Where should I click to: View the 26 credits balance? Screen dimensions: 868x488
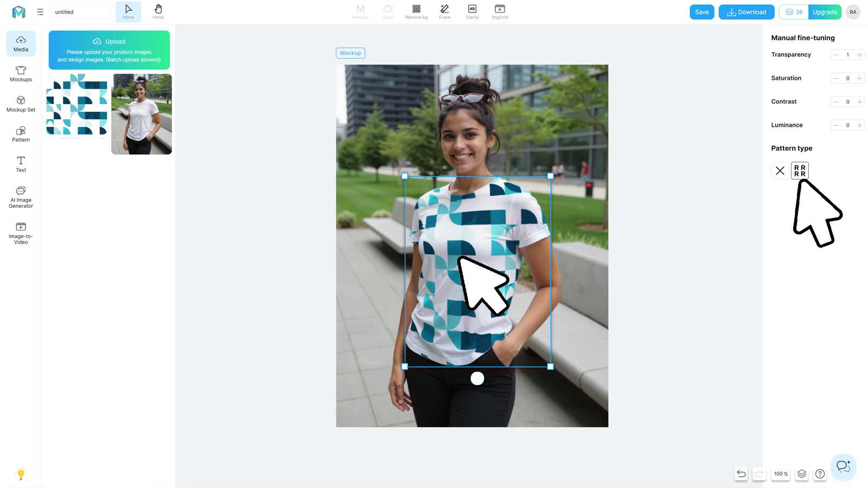pos(794,12)
